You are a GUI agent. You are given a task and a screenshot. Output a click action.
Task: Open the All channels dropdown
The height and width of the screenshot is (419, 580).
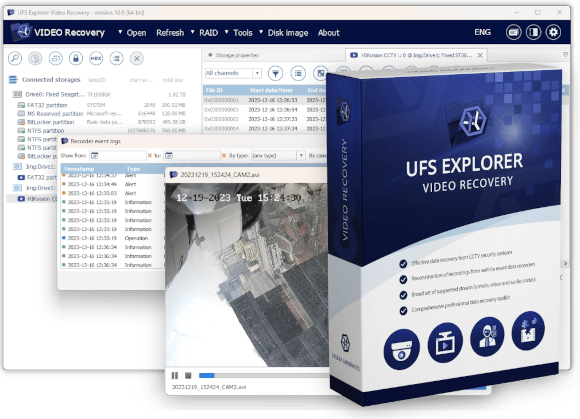point(233,73)
